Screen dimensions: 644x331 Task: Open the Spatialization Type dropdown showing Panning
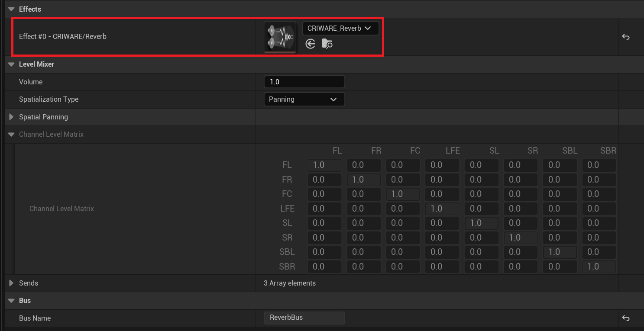(304, 99)
